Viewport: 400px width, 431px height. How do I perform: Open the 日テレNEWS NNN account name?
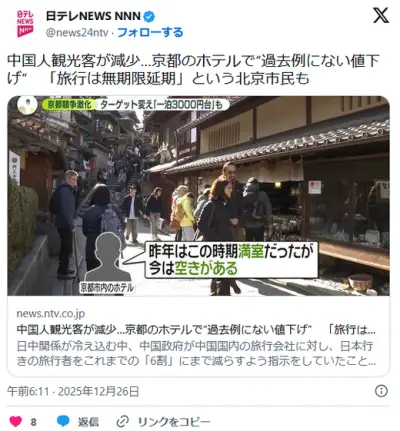click(93, 16)
